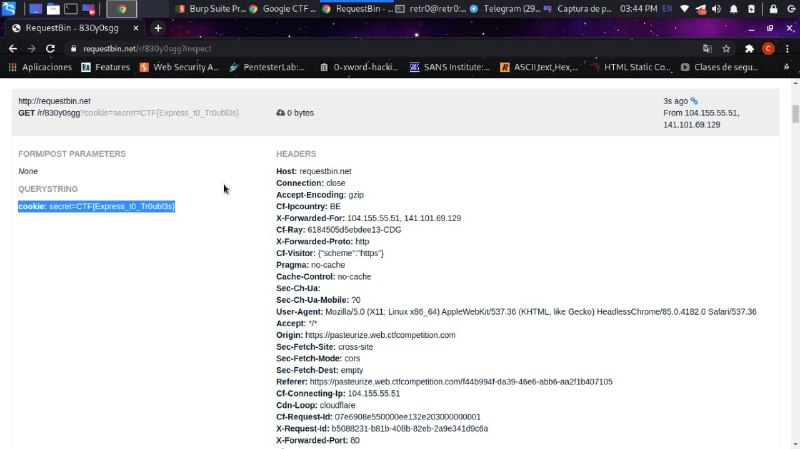Viewport: 800px width, 449px height.
Task: Switch to Burp Suite taskbar window
Action: [211, 9]
